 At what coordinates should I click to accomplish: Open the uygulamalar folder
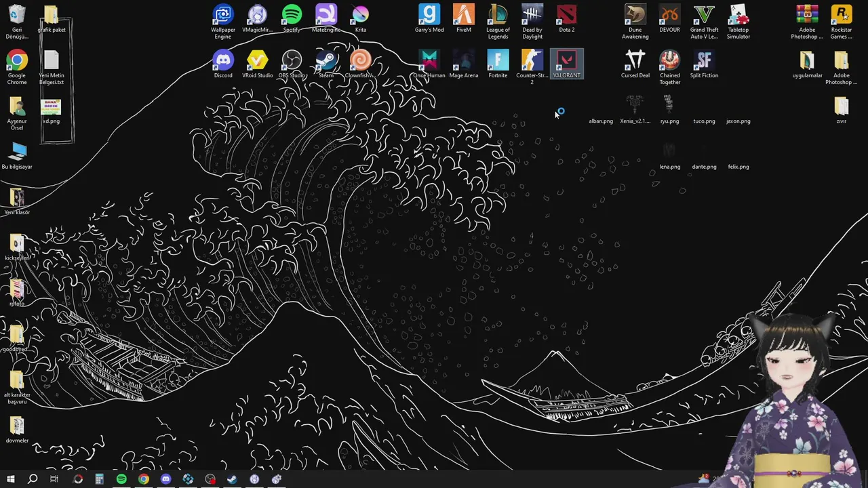[x=807, y=64]
